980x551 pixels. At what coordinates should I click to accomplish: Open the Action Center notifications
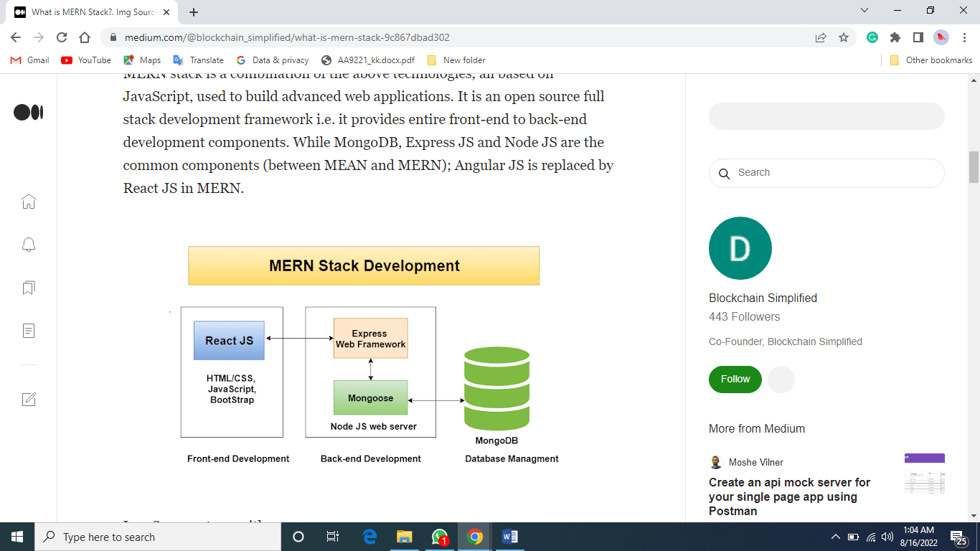(959, 537)
